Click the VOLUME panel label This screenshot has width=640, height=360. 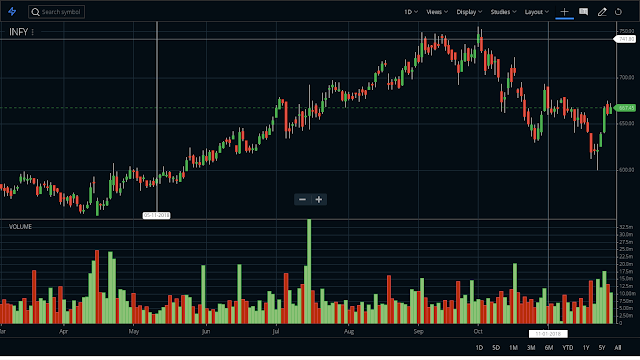[x=20, y=227]
